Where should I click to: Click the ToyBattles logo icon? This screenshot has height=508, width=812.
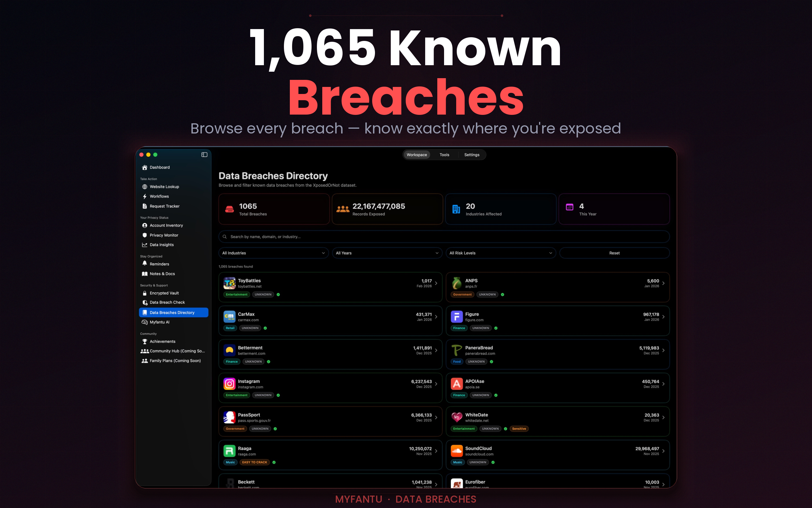(230, 283)
